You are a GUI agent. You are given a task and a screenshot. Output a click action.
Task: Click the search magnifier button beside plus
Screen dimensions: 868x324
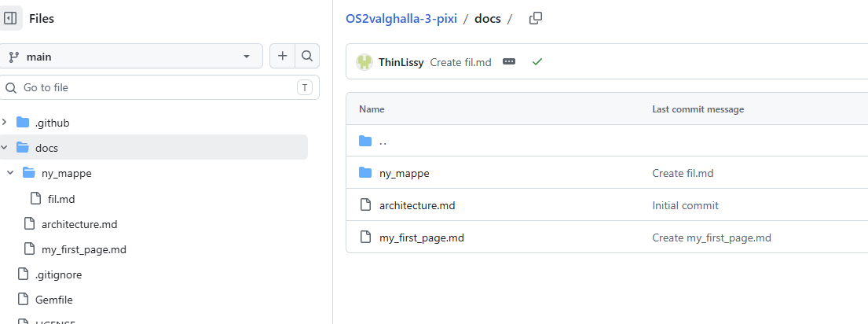click(307, 56)
